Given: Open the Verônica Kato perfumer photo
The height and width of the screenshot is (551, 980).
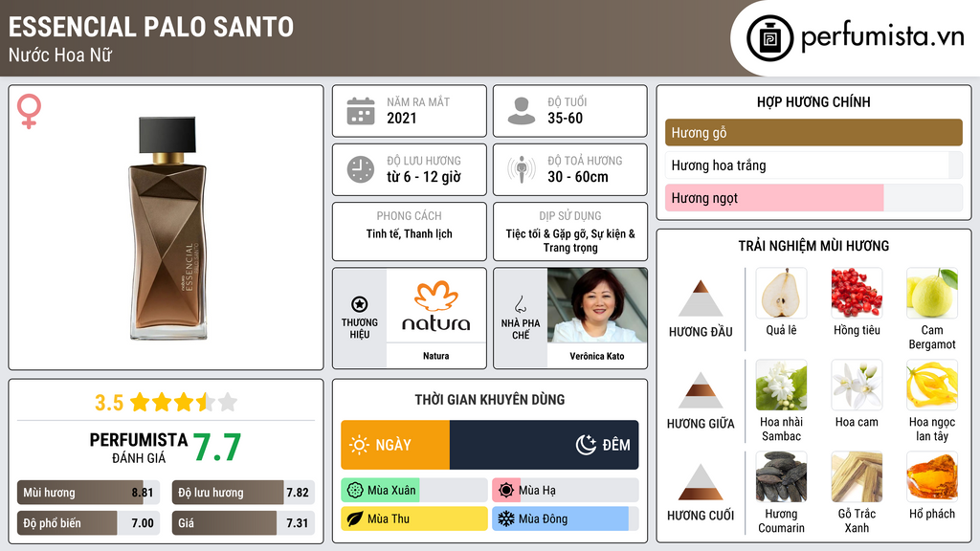Looking at the screenshot, I should 597,305.
